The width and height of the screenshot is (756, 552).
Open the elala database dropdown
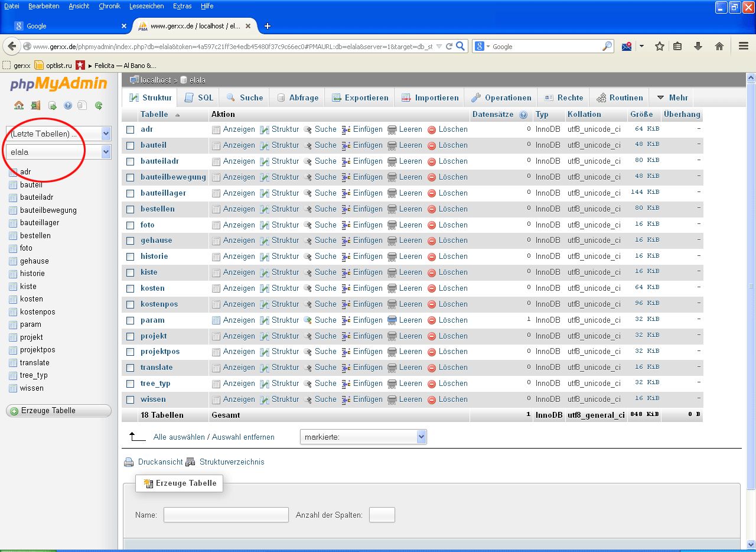tap(58, 152)
